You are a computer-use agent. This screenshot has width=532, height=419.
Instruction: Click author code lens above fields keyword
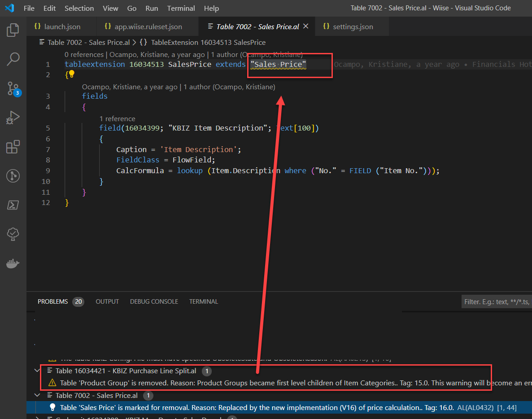pyautogui.click(x=179, y=87)
